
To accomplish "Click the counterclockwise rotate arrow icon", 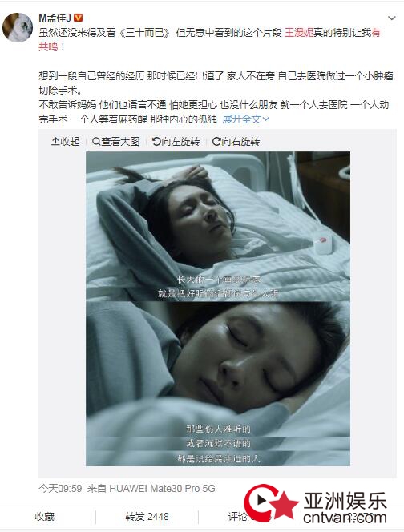I will pos(156,142).
